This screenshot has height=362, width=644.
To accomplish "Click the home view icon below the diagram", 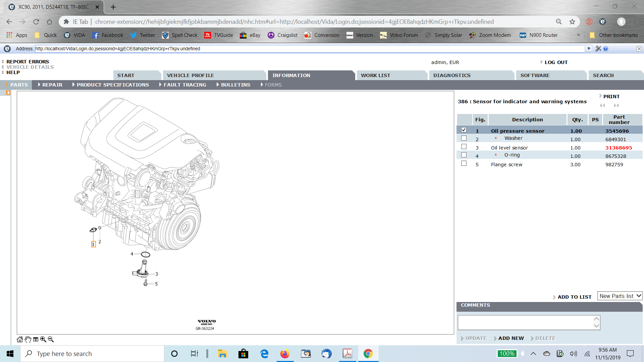I will tap(20, 339).
